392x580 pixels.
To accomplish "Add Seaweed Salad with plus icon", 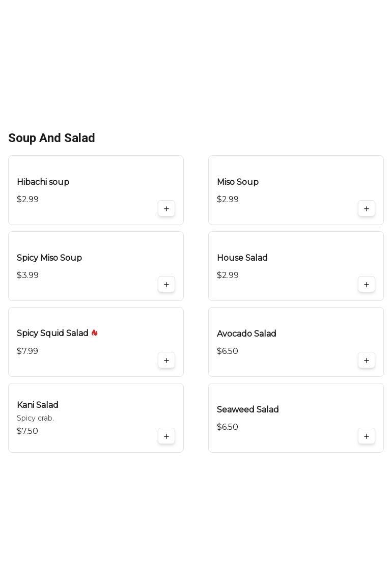I will [367, 436].
